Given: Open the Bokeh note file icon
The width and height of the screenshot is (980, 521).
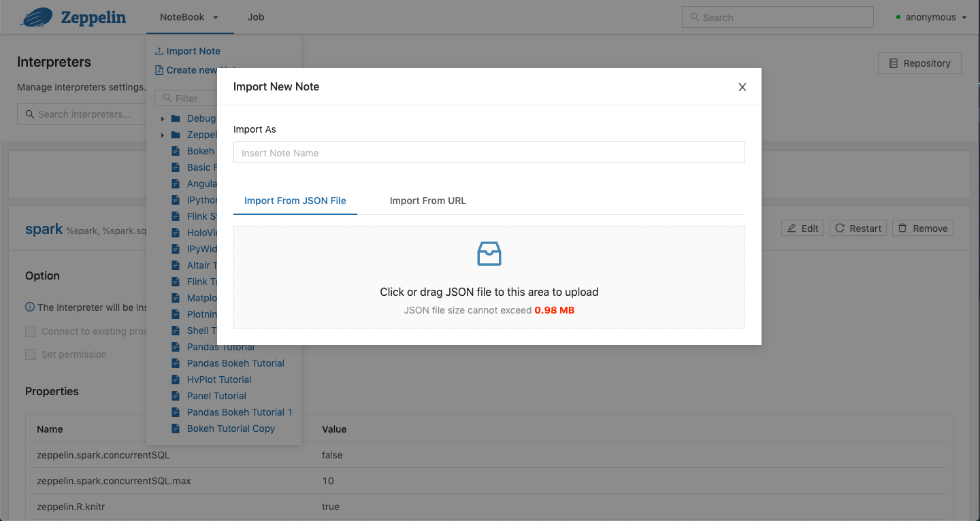Looking at the screenshot, I should [x=176, y=151].
